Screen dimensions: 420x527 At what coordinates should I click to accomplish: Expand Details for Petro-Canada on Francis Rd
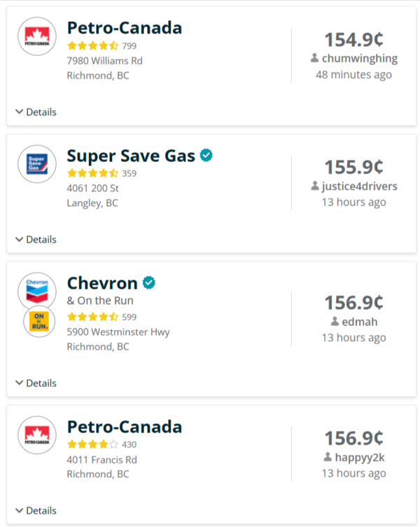pos(36,511)
